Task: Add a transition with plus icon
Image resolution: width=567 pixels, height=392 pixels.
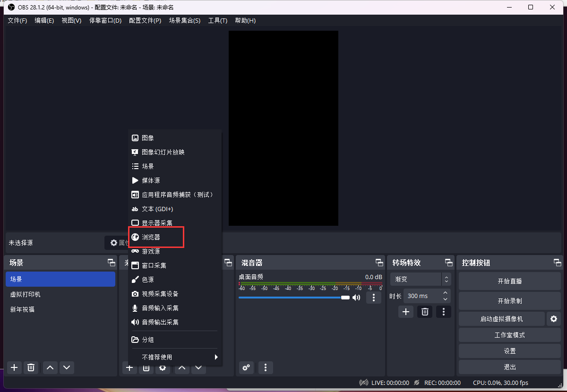Action: pyautogui.click(x=405, y=312)
